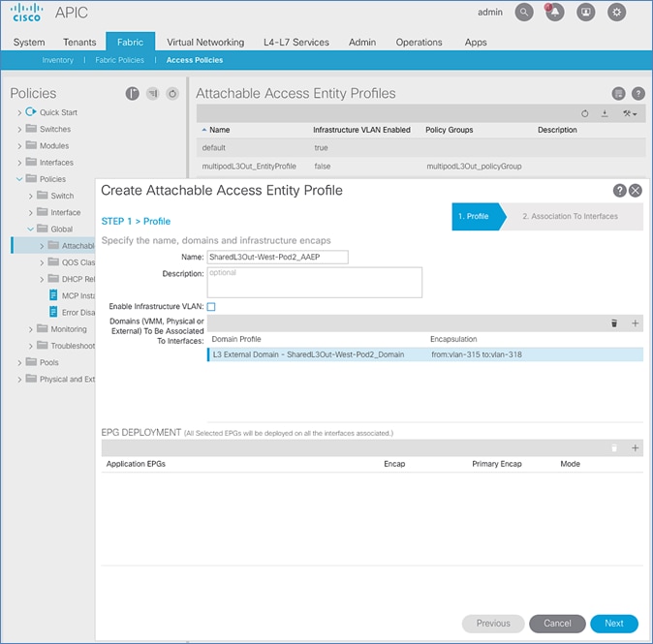653x644 pixels.
Task: Select the multipodL3Out_EntityProfile row
Action: [420, 167]
